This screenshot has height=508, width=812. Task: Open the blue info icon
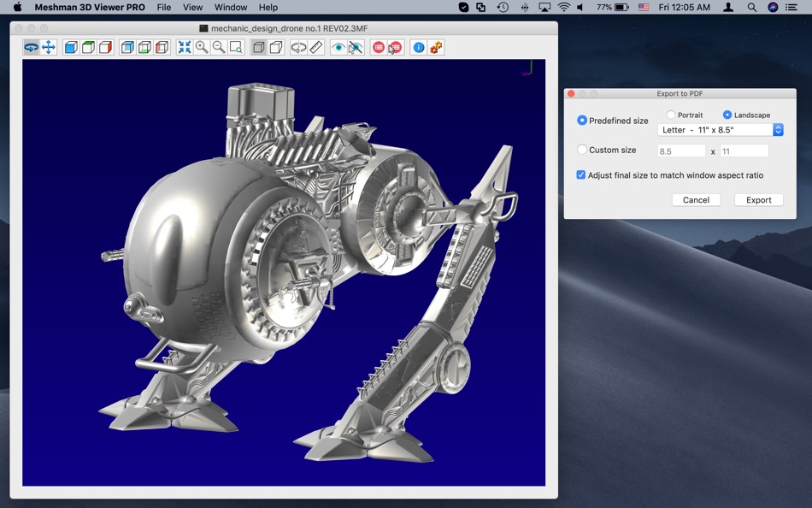tap(419, 48)
